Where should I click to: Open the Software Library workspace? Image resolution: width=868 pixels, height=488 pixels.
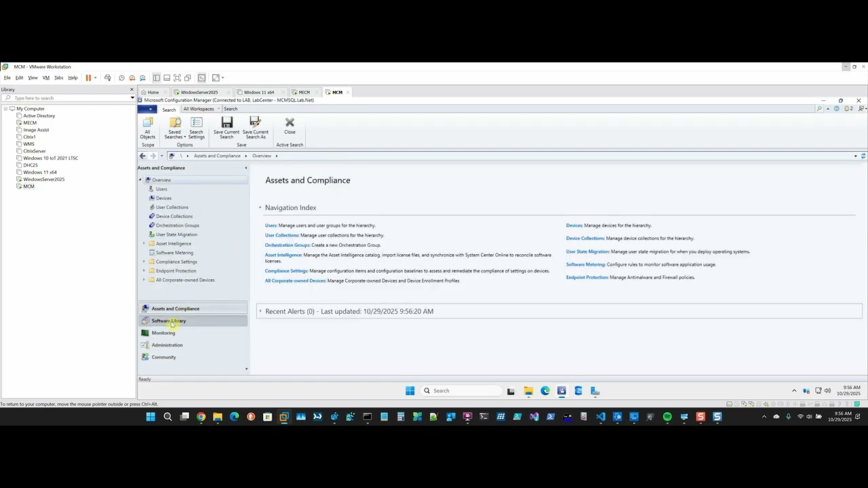(193, 321)
